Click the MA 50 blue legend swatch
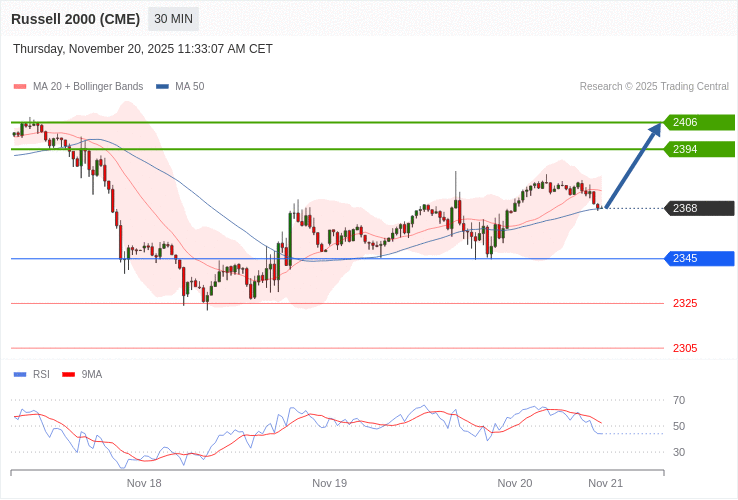The image size is (738, 500). click(162, 87)
